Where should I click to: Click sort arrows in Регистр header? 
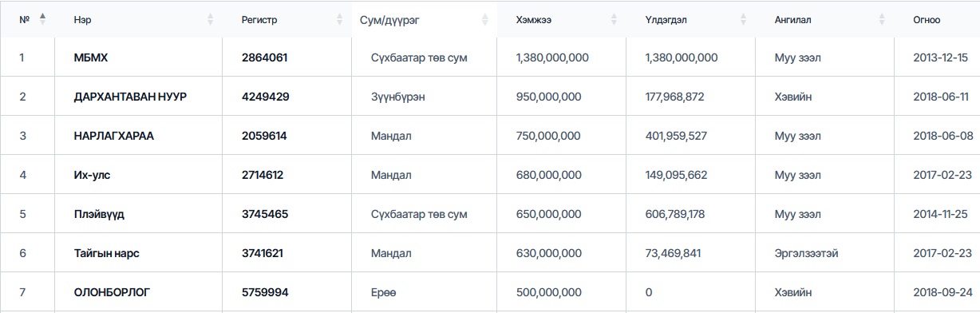click(x=340, y=19)
